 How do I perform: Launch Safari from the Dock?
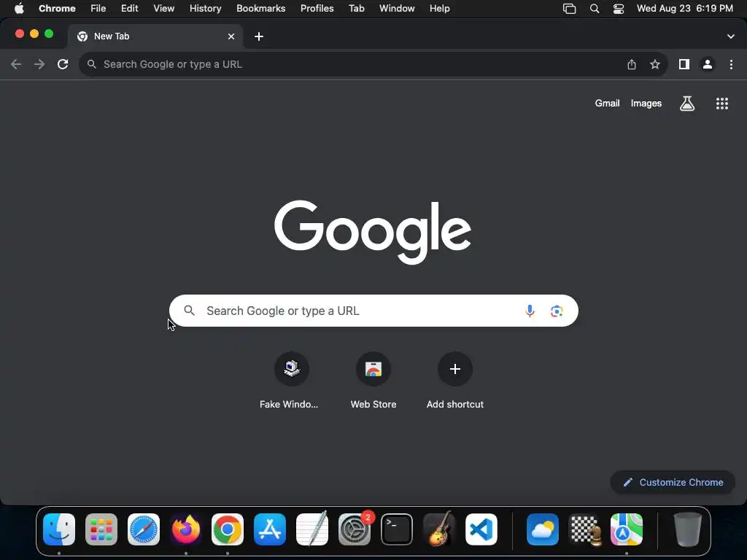click(144, 529)
